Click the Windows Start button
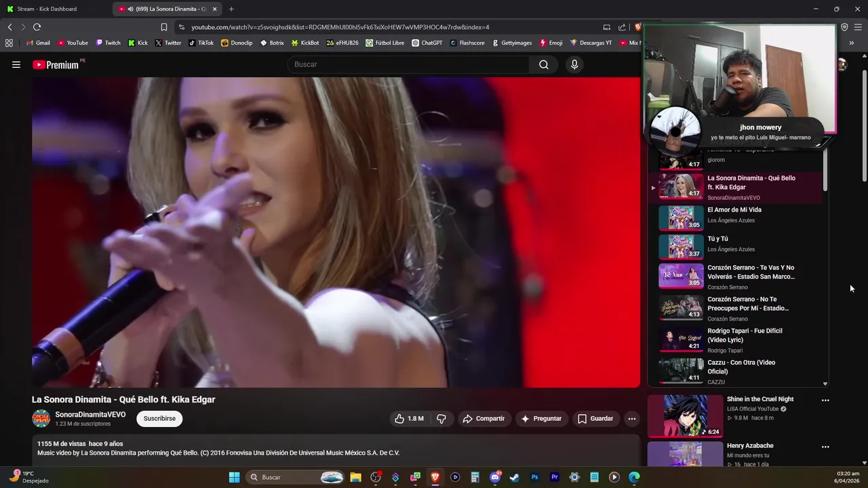 234,477
